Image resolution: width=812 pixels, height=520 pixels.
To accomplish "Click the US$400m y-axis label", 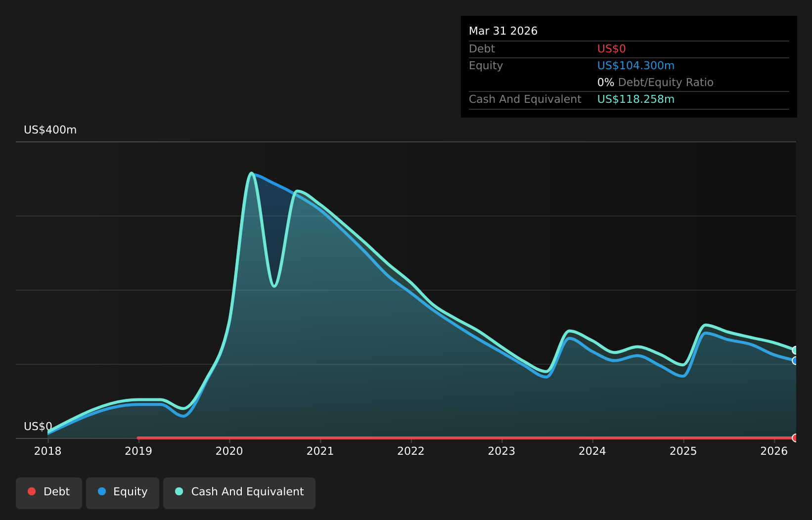I will point(50,130).
